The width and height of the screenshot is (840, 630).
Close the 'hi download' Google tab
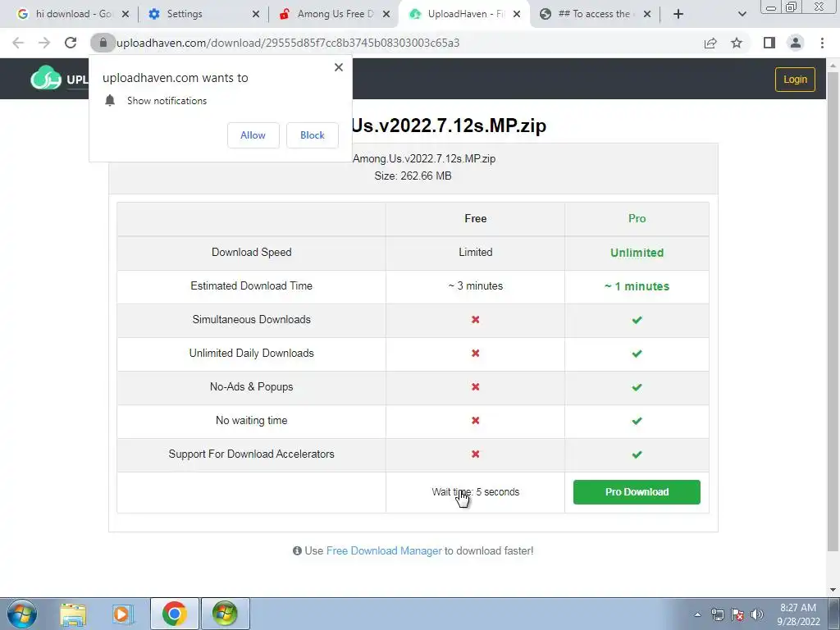(126, 14)
